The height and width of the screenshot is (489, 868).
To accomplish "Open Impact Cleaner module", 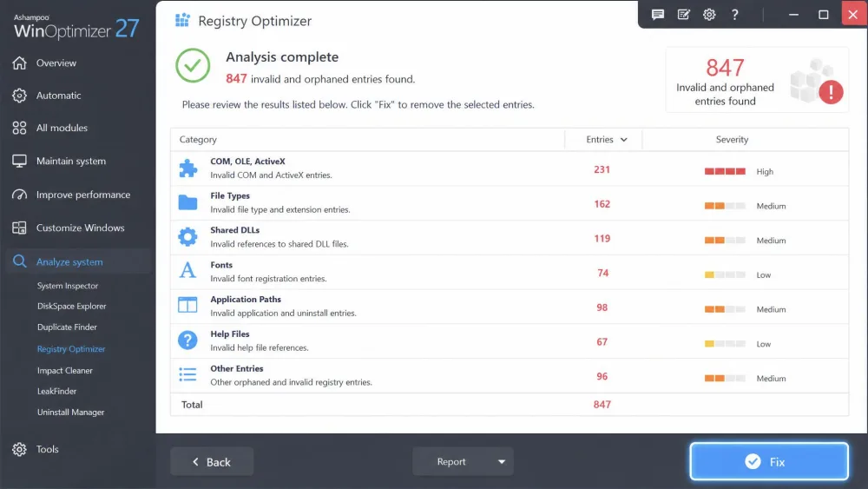I will (x=65, y=371).
